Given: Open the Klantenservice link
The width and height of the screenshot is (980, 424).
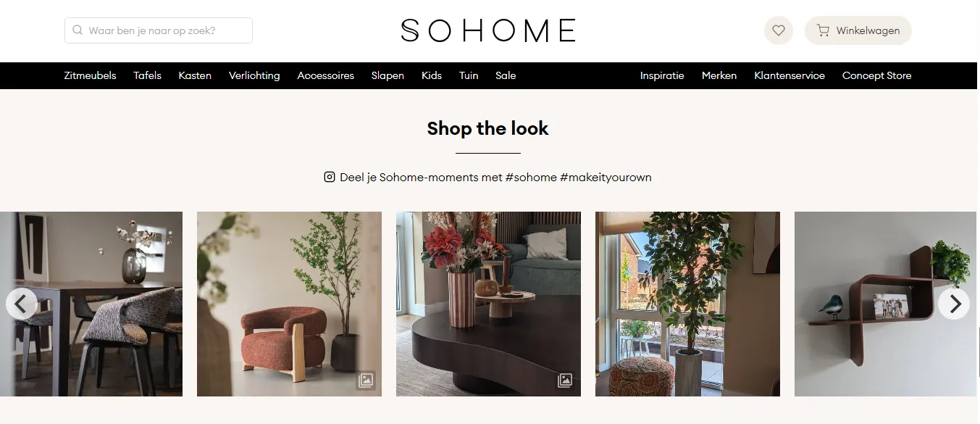Looking at the screenshot, I should 790,75.
